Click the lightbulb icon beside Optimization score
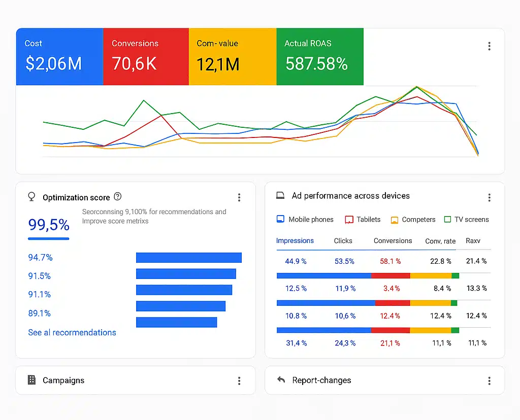 (31, 197)
